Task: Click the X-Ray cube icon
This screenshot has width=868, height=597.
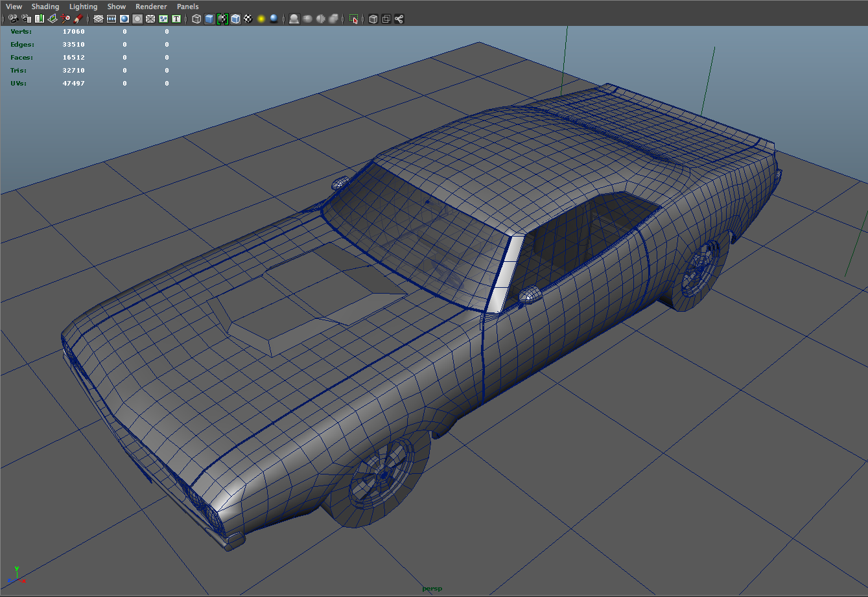Action: tap(373, 19)
